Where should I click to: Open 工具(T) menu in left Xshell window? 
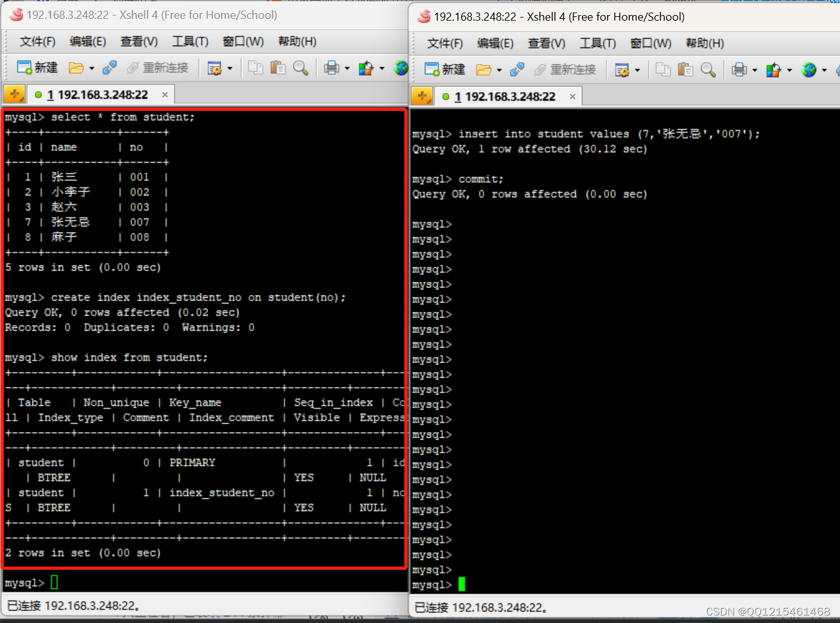click(190, 41)
